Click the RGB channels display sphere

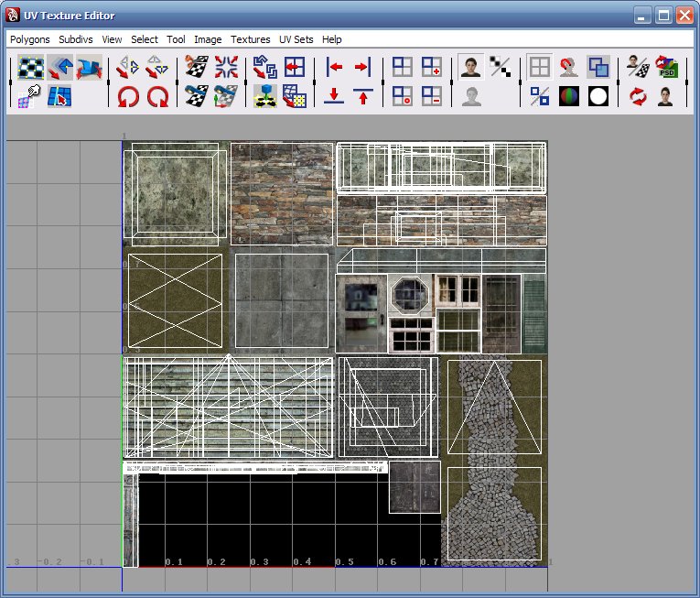click(x=569, y=96)
